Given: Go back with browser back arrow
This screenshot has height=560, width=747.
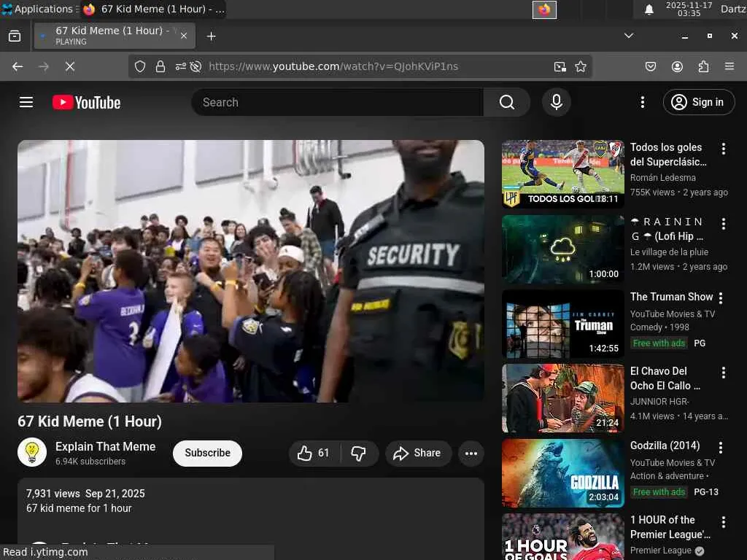Looking at the screenshot, I should click(18, 66).
